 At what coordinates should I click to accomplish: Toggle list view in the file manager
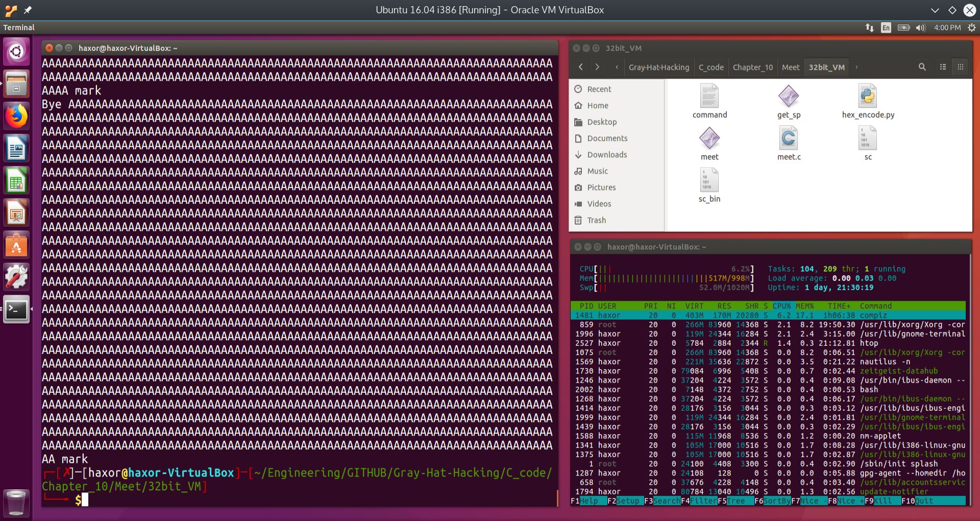942,67
